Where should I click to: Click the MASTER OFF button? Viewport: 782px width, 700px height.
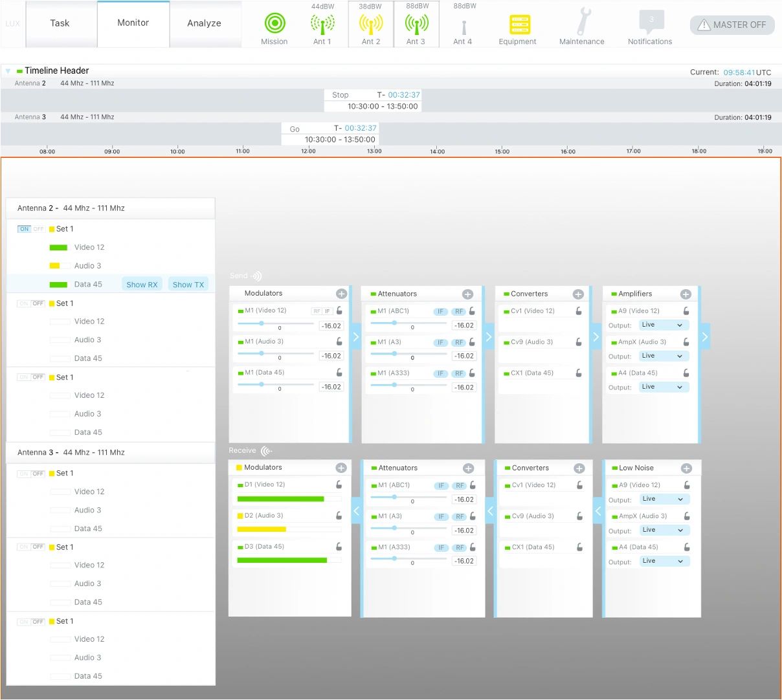point(732,25)
